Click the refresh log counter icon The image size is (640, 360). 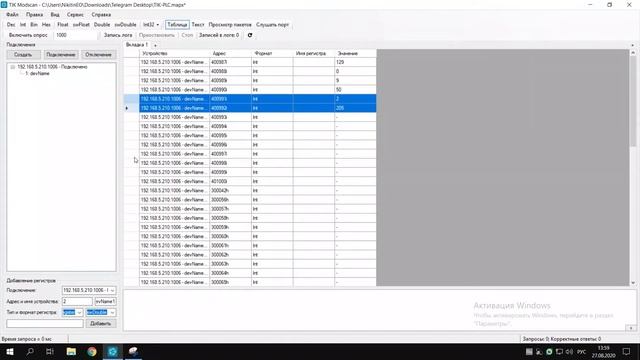[250, 35]
